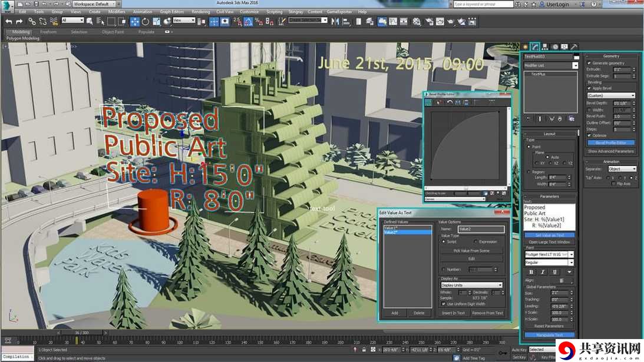Image resolution: width=644 pixels, height=362 pixels.
Task: Open the Edit menu
Action: pos(22,12)
